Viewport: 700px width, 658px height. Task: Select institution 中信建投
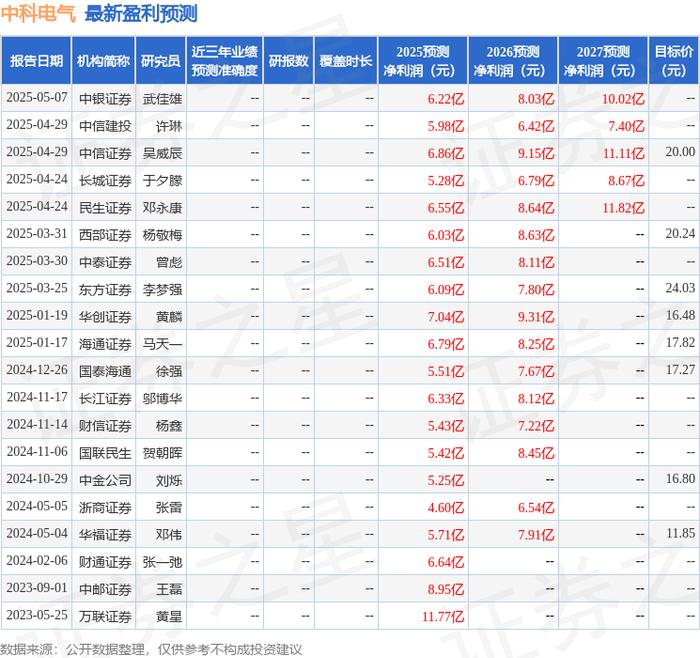(105, 126)
